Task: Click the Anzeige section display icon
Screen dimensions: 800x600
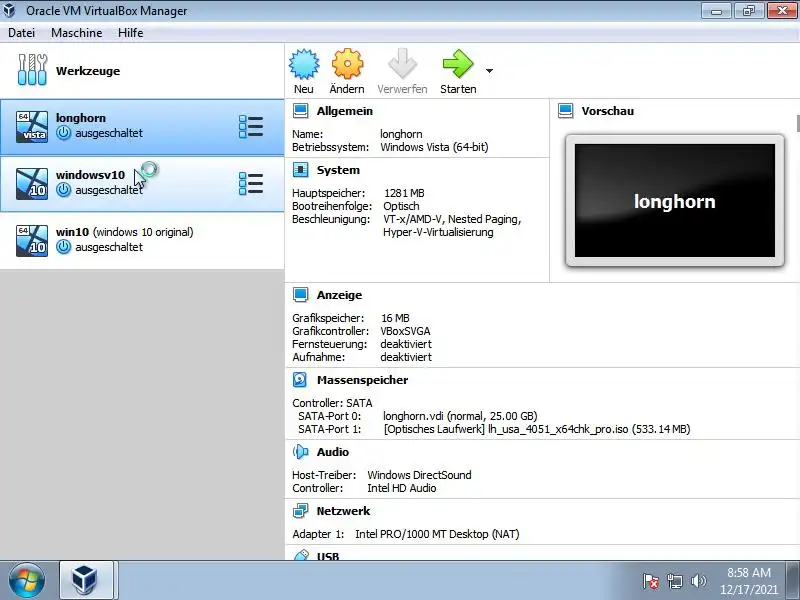Action: (301, 295)
